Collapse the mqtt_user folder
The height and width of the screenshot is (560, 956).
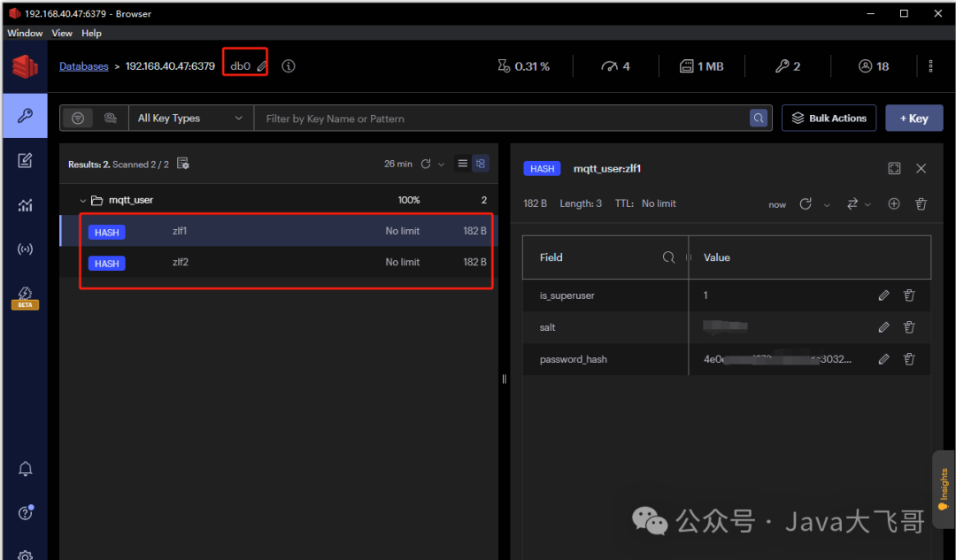click(x=83, y=201)
